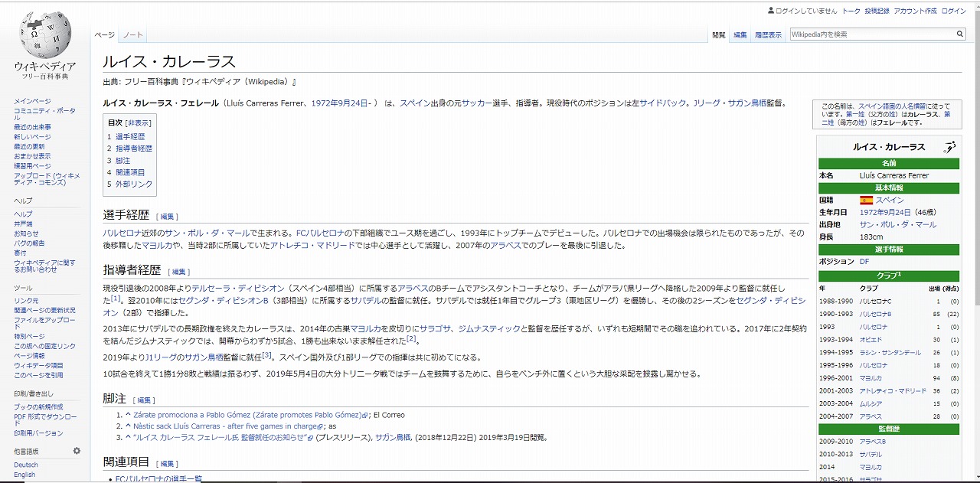Jump to 選手経歴 in the contents box
Screen dimensions: 980x483
pyautogui.click(x=130, y=136)
